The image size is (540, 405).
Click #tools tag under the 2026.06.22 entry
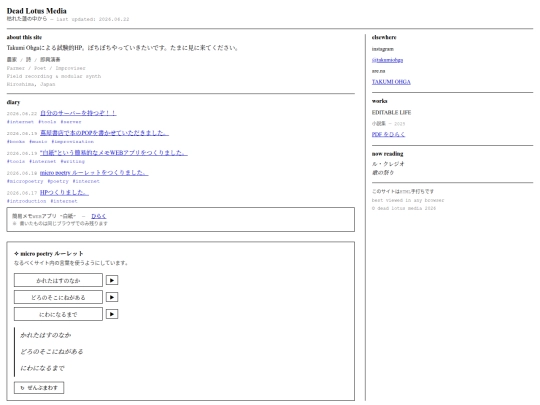(x=47, y=122)
